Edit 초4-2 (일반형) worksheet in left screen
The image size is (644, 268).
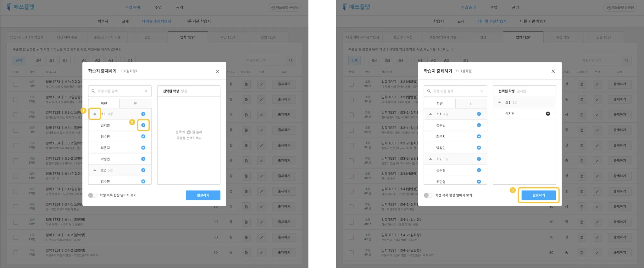point(261,253)
